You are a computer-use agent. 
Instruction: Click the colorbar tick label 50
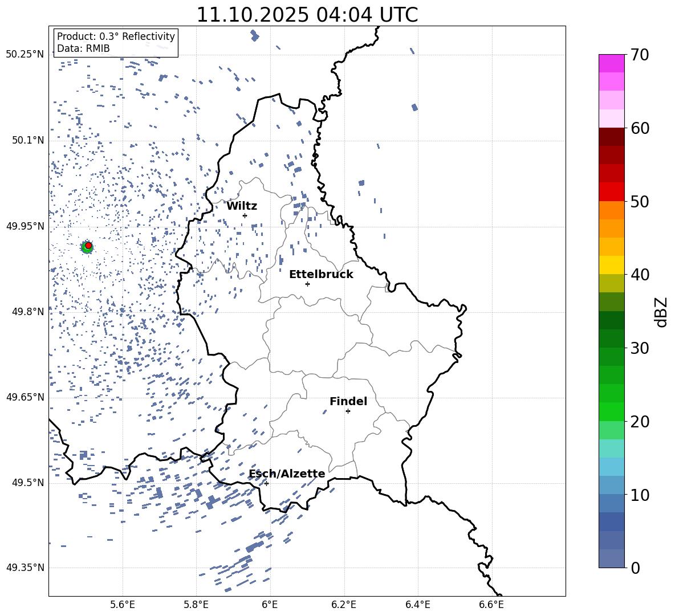point(640,202)
